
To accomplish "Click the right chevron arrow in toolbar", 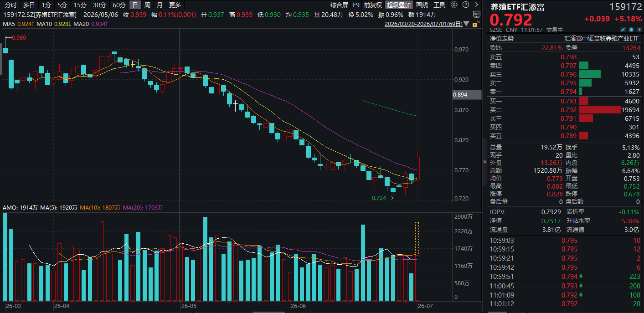I will (x=476, y=5).
